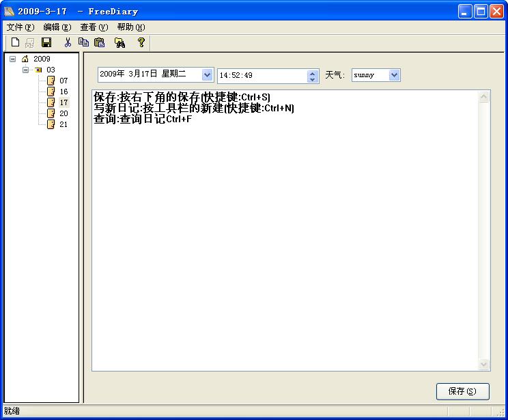Open the 查看(V) menu
This screenshot has height=420, width=508.
click(94, 27)
